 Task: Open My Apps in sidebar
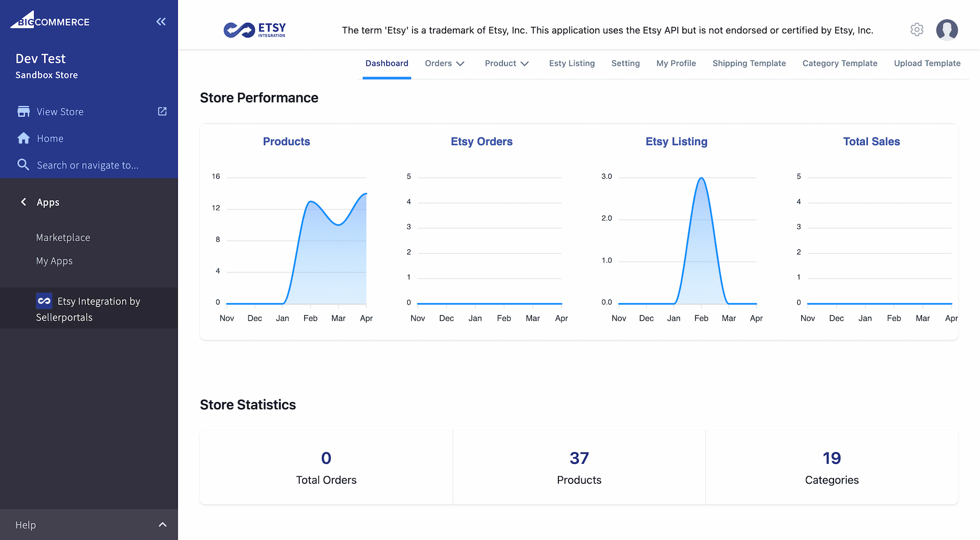click(x=55, y=261)
